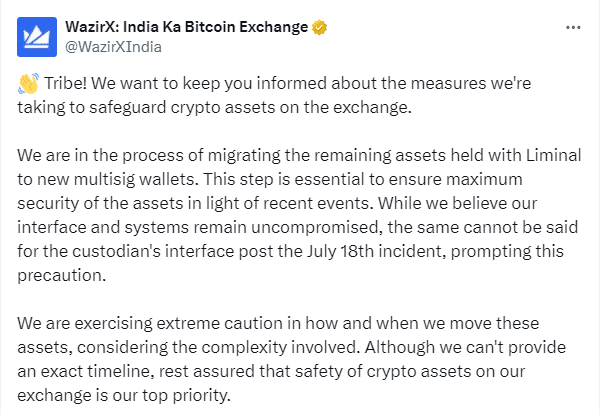Click the "July 18th" date text

pyautogui.click(x=340, y=251)
